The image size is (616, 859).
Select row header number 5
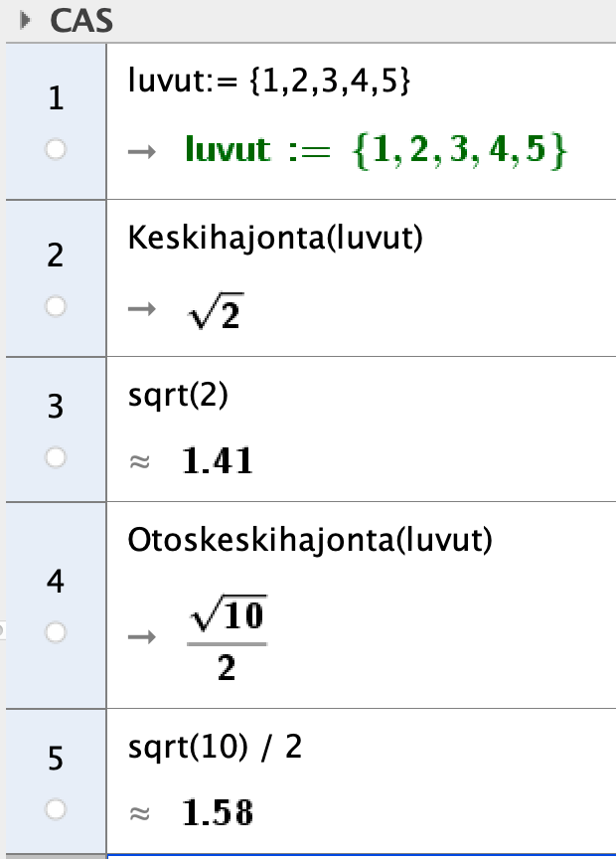coord(56,760)
